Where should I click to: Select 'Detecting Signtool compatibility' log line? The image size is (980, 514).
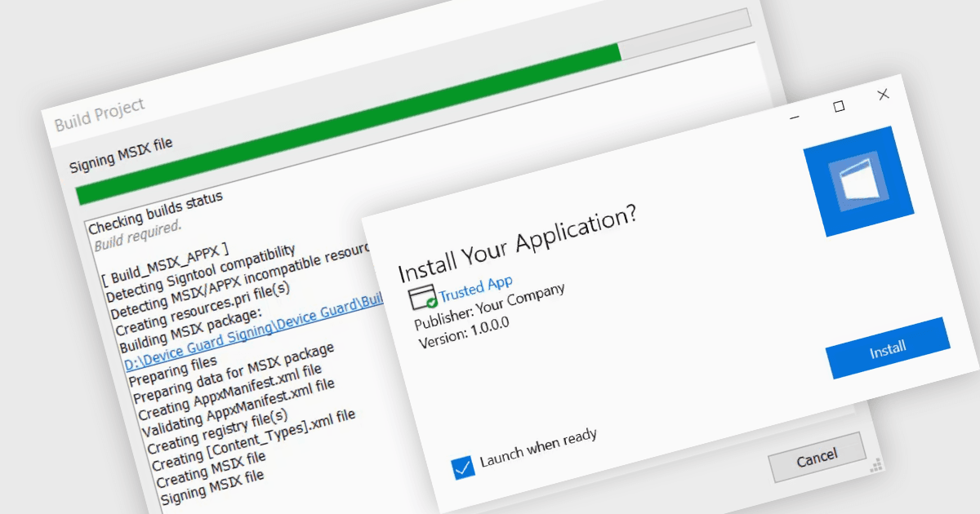[201, 272]
